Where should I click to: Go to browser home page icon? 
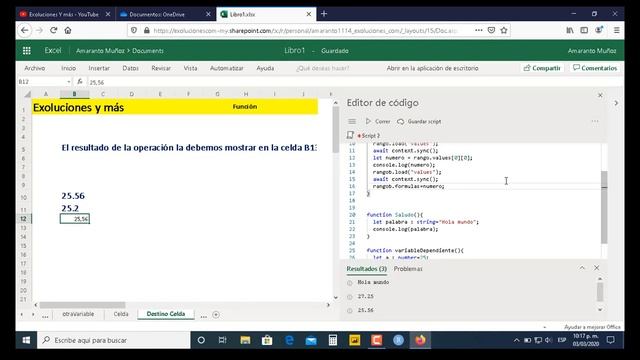68,30
